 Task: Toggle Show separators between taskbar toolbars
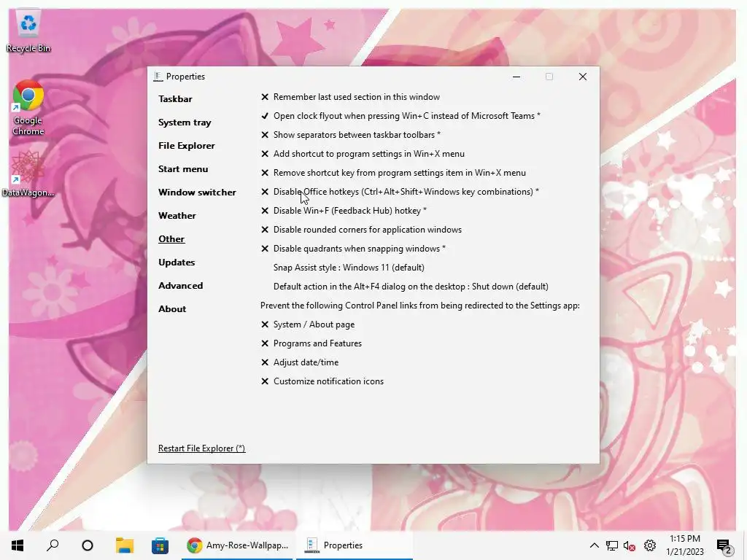350,135
